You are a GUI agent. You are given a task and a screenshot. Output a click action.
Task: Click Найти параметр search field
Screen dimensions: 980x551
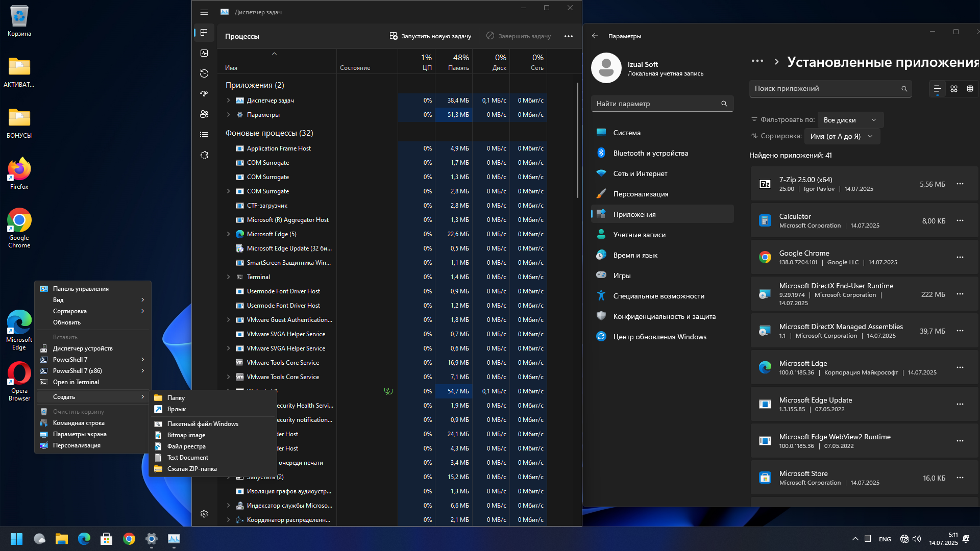coord(662,104)
